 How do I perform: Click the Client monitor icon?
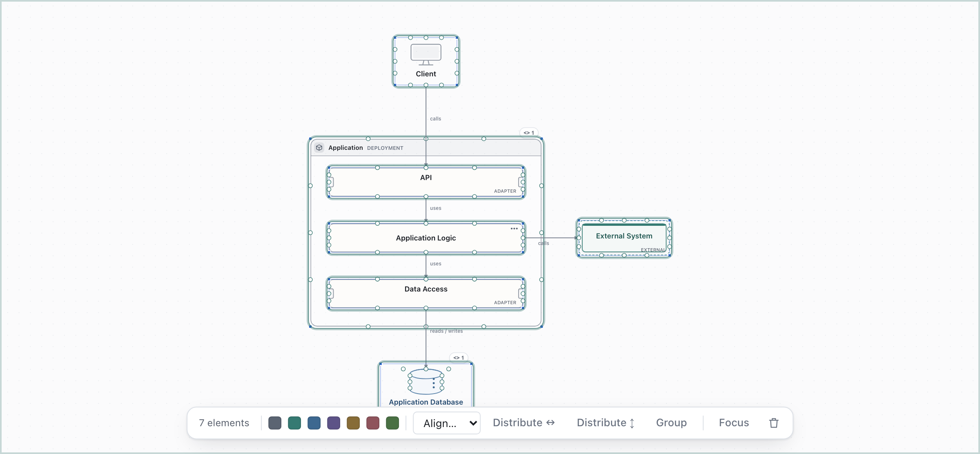(x=426, y=55)
